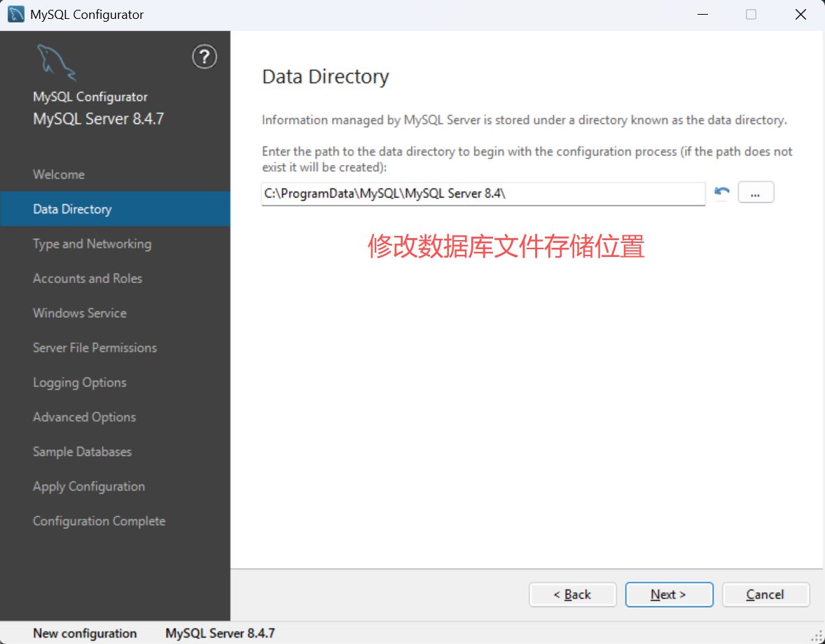Go to the next configuration step
The width and height of the screenshot is (825, 644).
[x=669, y=594]
